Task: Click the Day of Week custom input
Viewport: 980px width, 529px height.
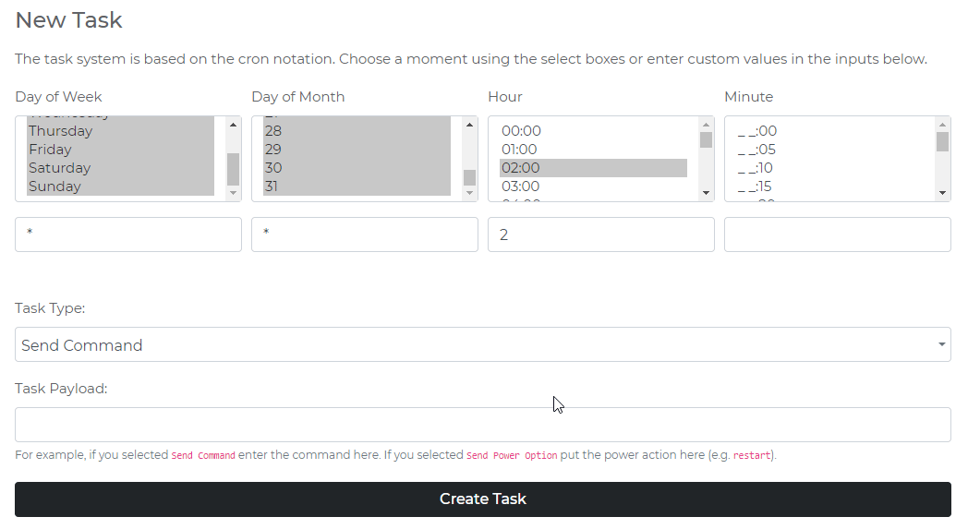Action: tap(127, 234)
